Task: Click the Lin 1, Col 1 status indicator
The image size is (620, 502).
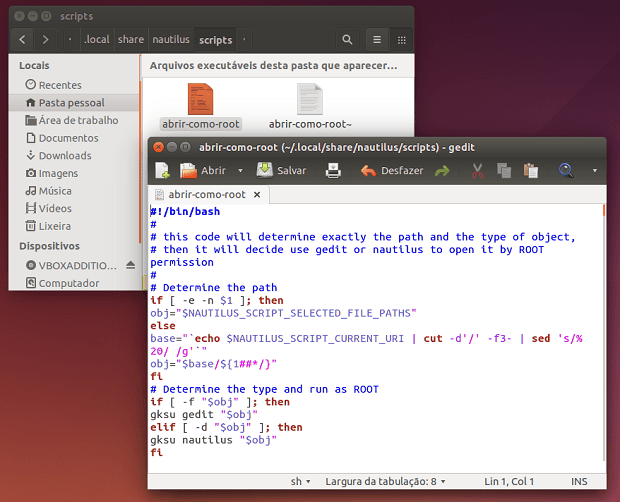Action: click(509, 481)
